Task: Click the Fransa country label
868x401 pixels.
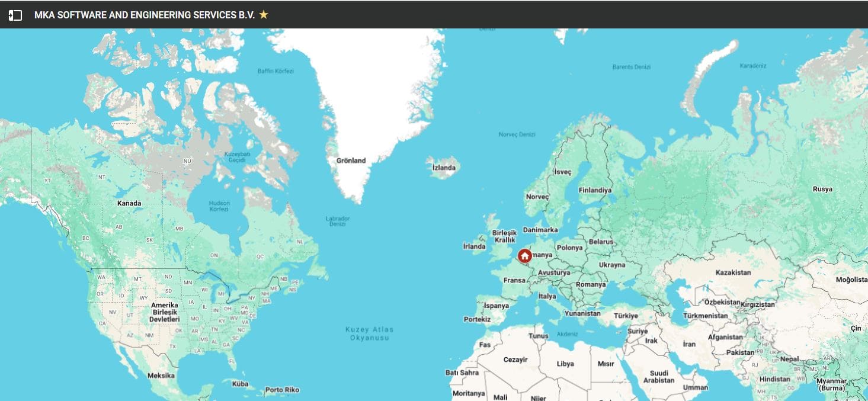Action: [x=514, y=280]
